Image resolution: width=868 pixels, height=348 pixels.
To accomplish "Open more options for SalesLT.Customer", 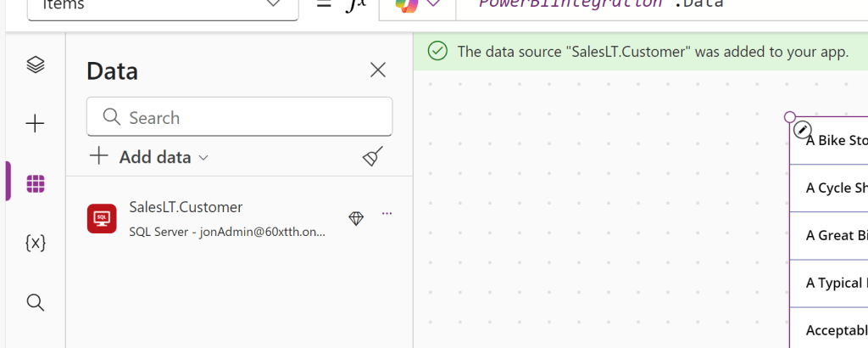I will point(387,214).
